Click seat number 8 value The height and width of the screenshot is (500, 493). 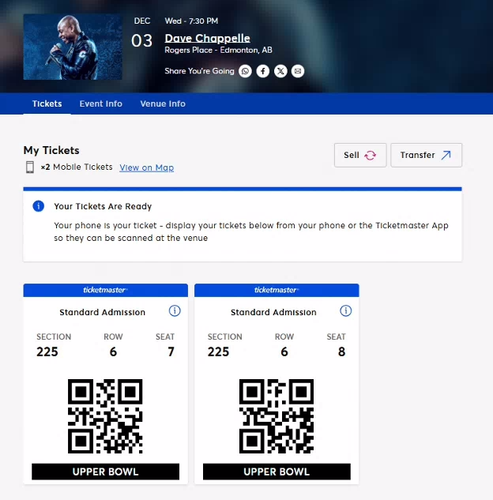(x=342, y=352)
